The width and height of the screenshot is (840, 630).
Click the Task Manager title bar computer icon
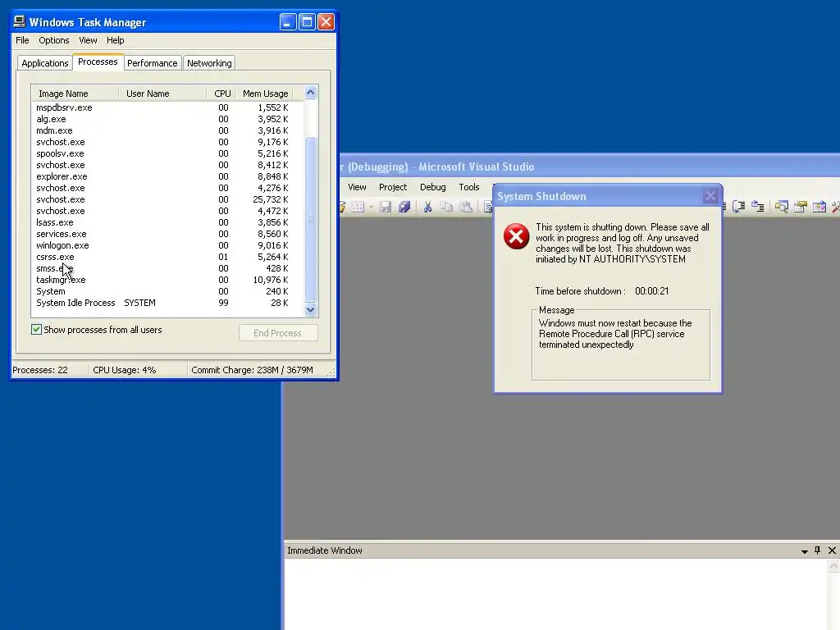point(20,21)
